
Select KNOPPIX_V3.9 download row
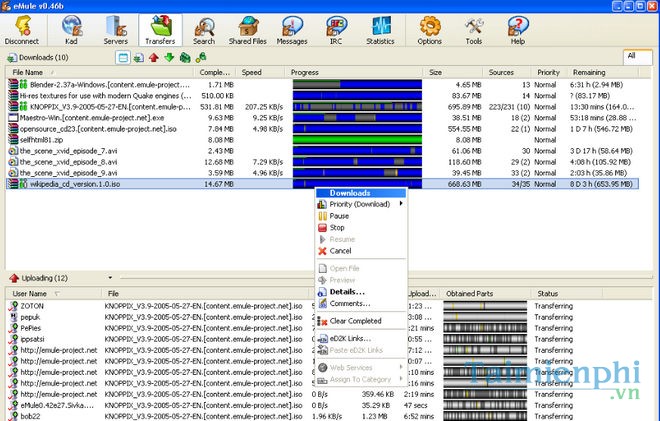point(322,107)
